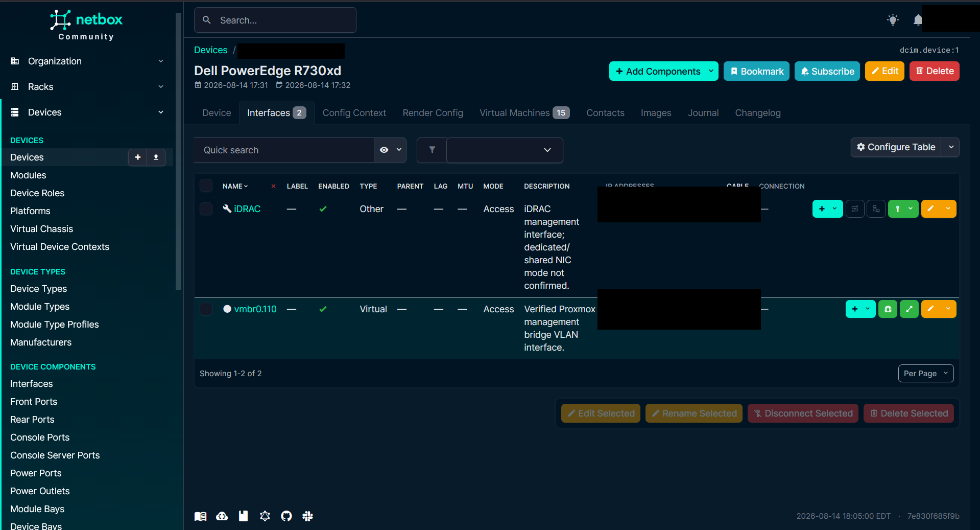This screenshot has width=980, height=530.
Task: Click the green connect-cable icon in the iDRAC row
Action: tap(898, 209)
